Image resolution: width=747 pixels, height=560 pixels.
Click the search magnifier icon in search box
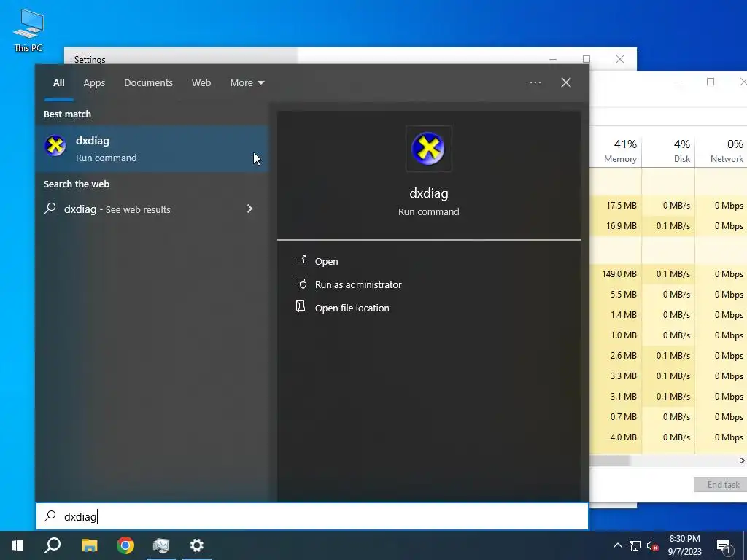tap(50, 516)
